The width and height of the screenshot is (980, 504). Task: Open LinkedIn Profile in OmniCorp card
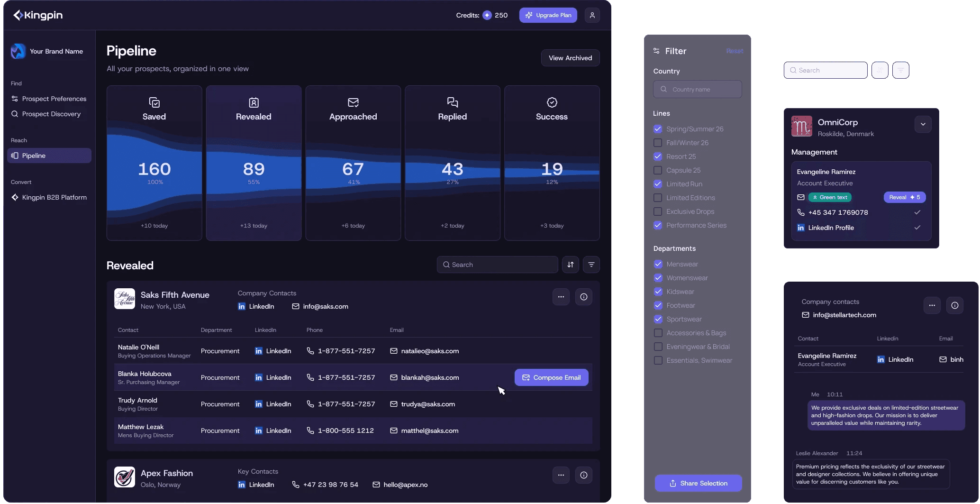pos(831,228)
